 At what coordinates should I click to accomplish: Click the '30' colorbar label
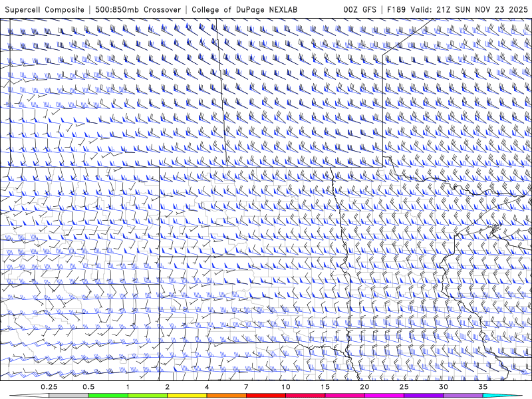(444, 387)
